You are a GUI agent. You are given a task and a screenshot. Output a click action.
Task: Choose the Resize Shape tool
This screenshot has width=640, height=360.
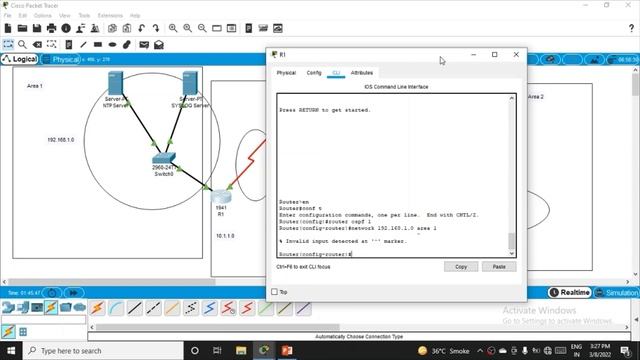pyautogui.click(x=51, y=44)
